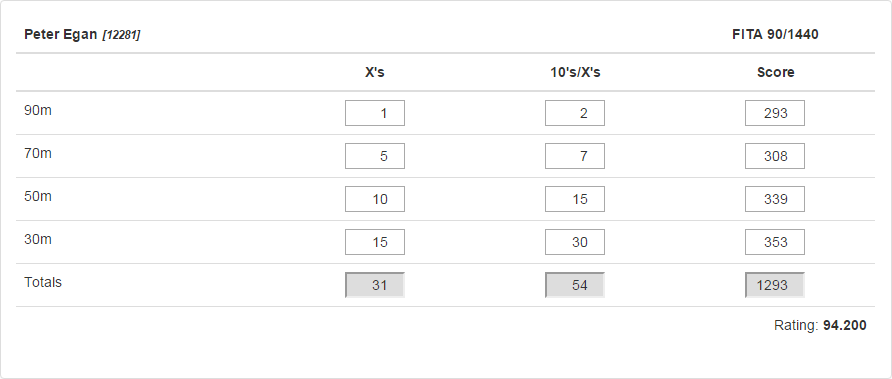Focus the 50m X's field showing 10
Viewport: 892px width, 379px height.
pyautogui.click(x=375, y=199)
